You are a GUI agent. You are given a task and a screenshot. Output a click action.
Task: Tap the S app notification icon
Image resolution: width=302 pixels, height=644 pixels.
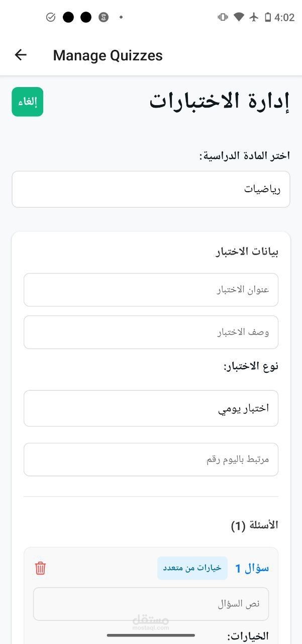104,18
